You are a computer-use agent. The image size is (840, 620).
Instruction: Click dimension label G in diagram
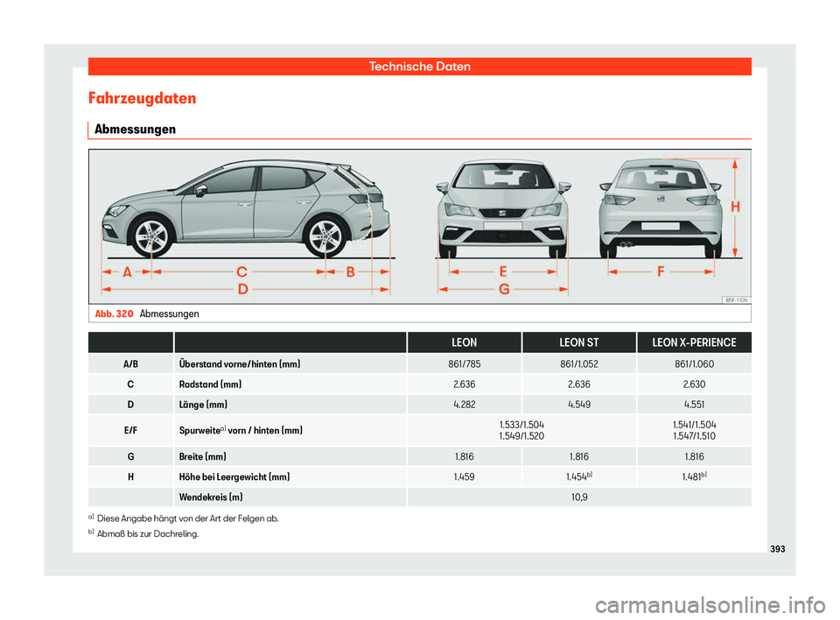[504, 290]
